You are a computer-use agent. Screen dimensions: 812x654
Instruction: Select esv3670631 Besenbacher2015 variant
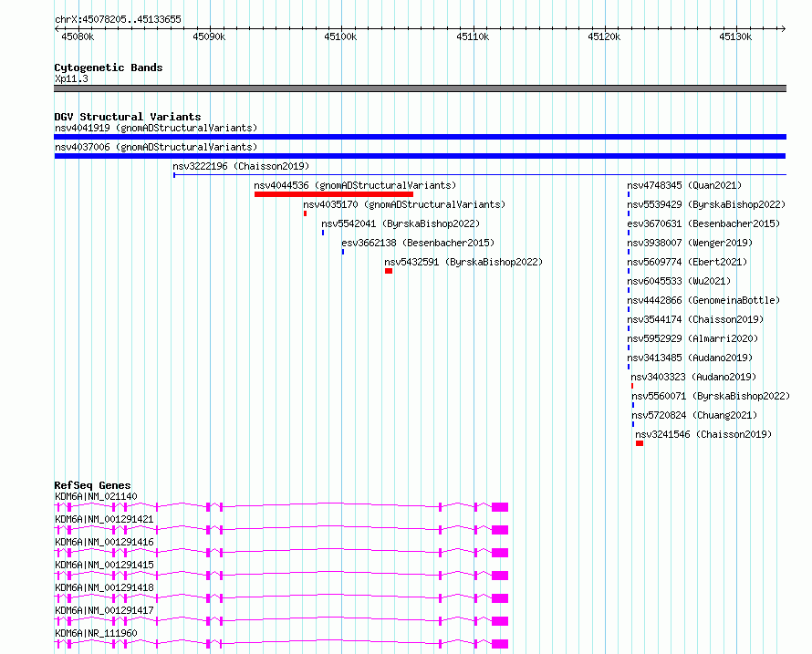click(703, 223)
